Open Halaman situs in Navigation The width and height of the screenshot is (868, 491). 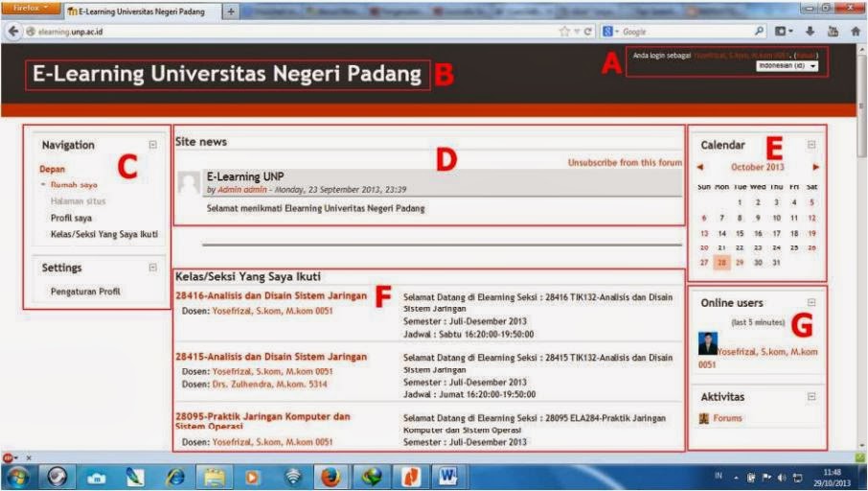tap(78, 201)
